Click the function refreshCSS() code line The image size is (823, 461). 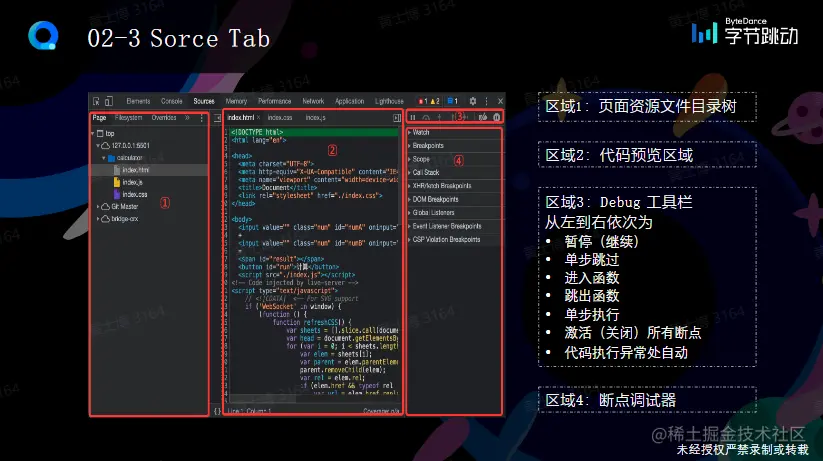[x=314, y=322]
